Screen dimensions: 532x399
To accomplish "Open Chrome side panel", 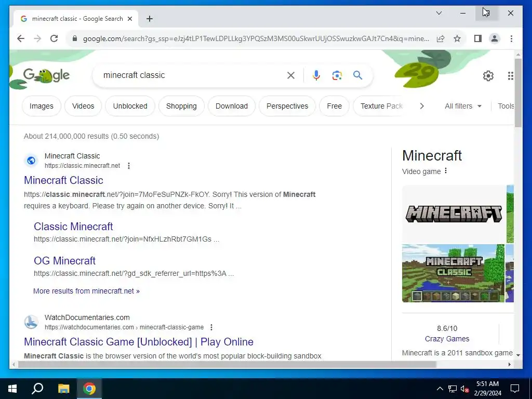I will tap(478, 38).
